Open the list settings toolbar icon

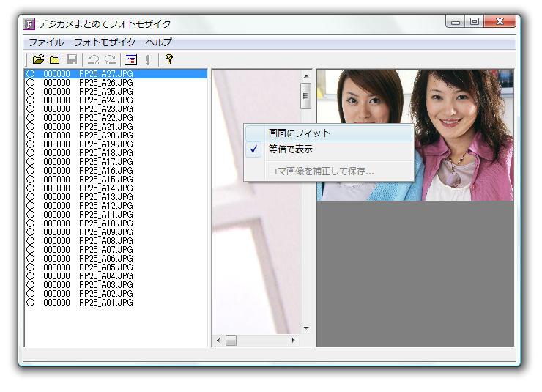(131, 60)
